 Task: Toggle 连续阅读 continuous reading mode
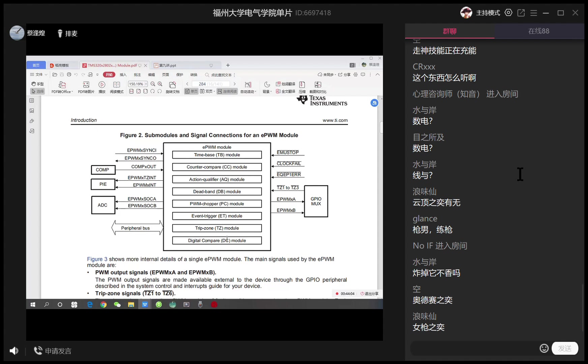(227, 91)
